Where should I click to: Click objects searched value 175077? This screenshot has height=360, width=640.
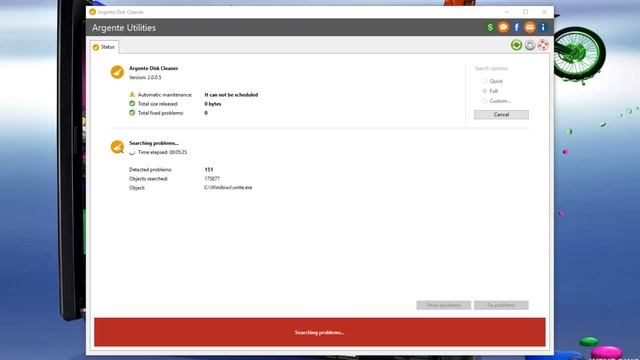pyautogui.click(x=212, y=179)
